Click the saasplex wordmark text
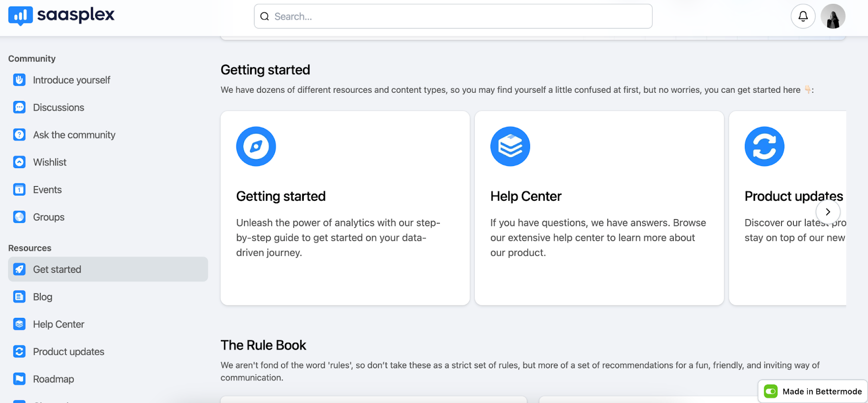Viewport: 868px width, 403px height. pyautogui.click(x=76, y=15)
